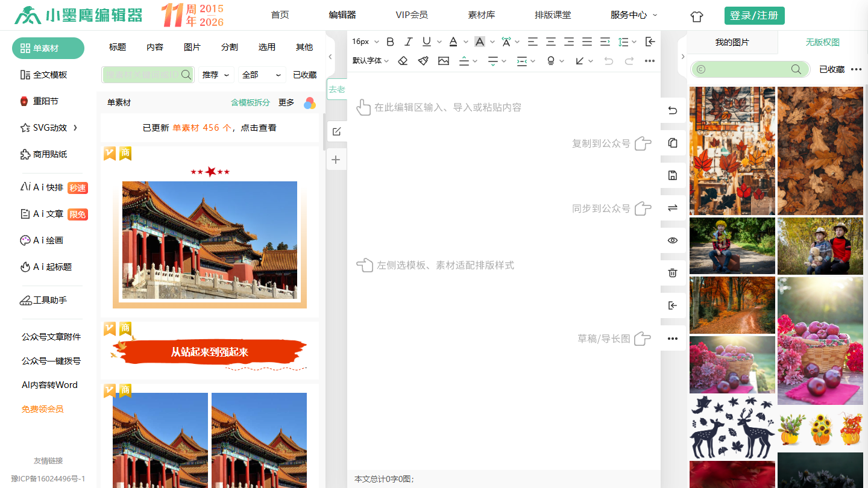The width and height of the screenshot is (868, 488).
Task: Click the multicolor palette circles icon
Action: point(309,103)
